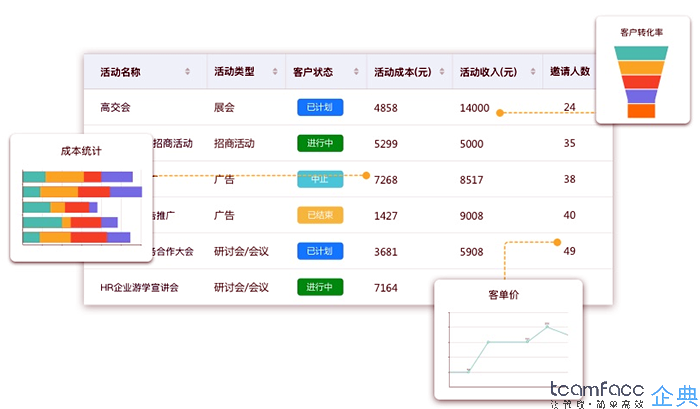Click invited count 38
This screenshot has height=409, width=700.
tap(570, 179)
